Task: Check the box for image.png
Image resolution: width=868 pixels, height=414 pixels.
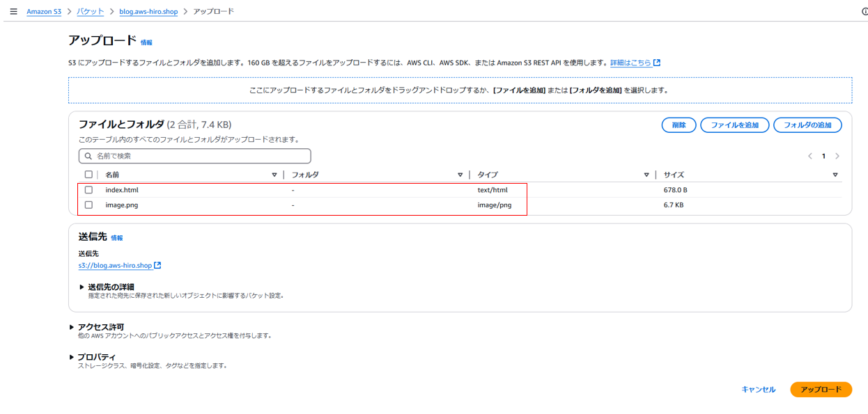Action: click(88, 205)
